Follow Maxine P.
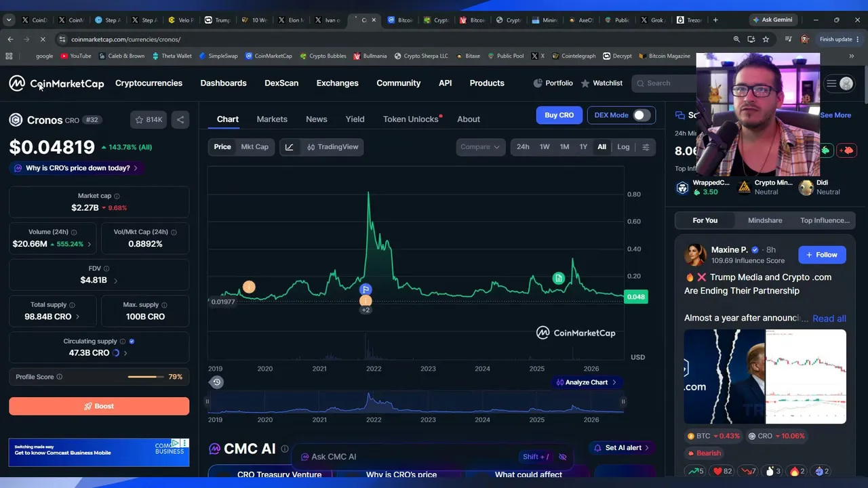Screen dimensions: 868x488 pos(822,255)
